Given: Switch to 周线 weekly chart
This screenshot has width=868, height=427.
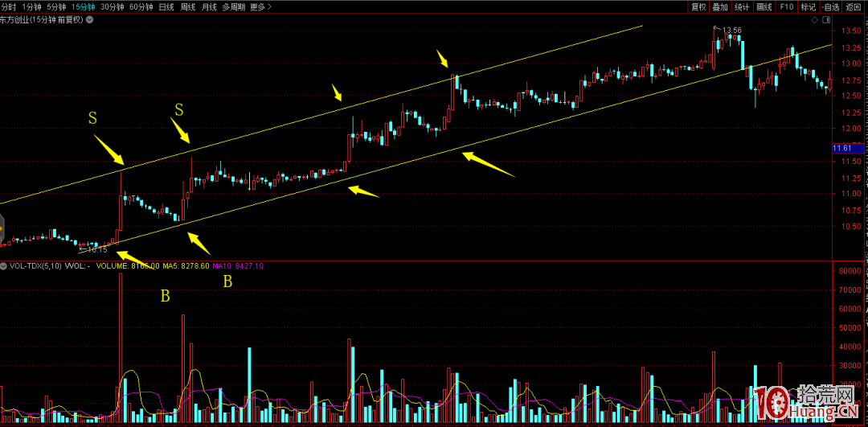Looking at the screenshot, I should (188, 7).
